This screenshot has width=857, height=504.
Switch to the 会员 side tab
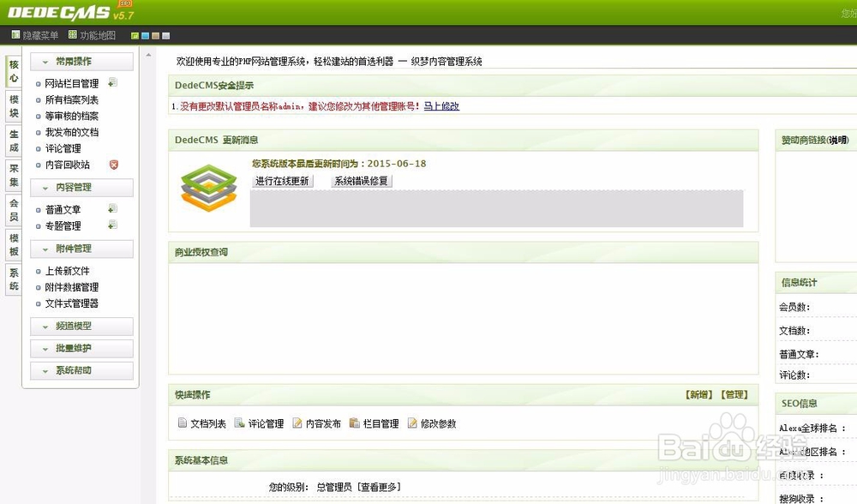[x=15, y=209]
